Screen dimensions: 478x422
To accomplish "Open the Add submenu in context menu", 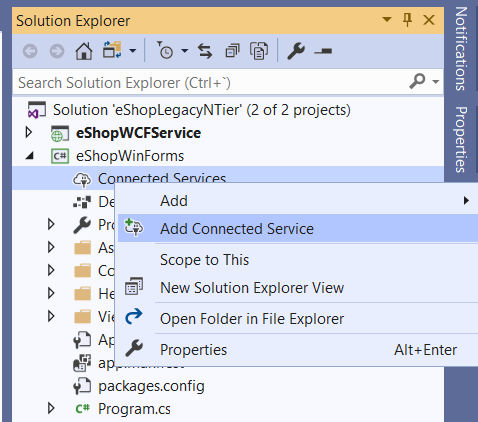I will tap(298, 201).
